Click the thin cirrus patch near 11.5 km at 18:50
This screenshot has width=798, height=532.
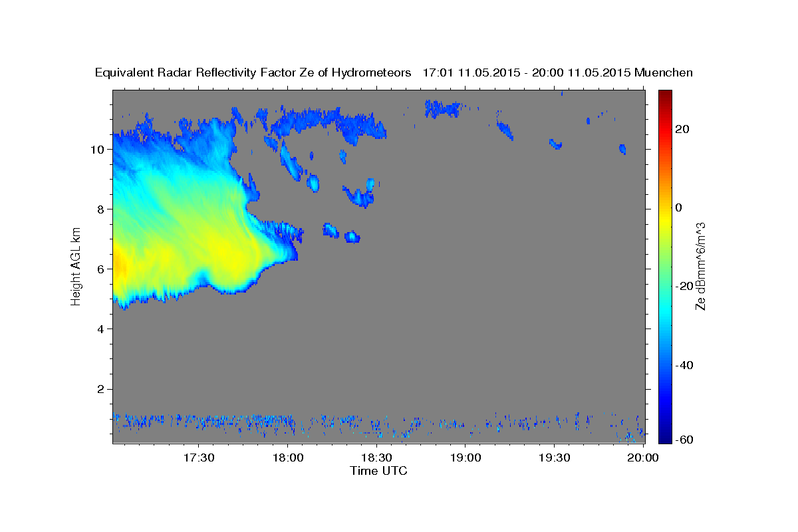[x=443, y=108]
